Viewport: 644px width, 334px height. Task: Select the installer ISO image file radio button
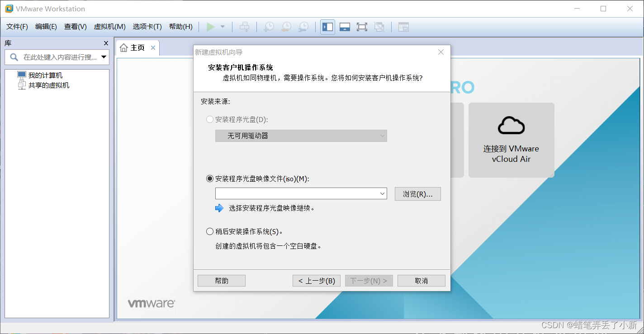(x=210, y=179)
